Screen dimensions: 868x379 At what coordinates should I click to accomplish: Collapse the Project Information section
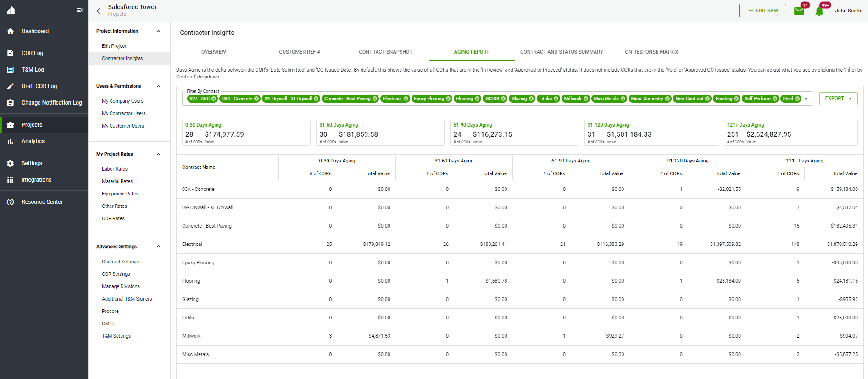click(159, 31)
